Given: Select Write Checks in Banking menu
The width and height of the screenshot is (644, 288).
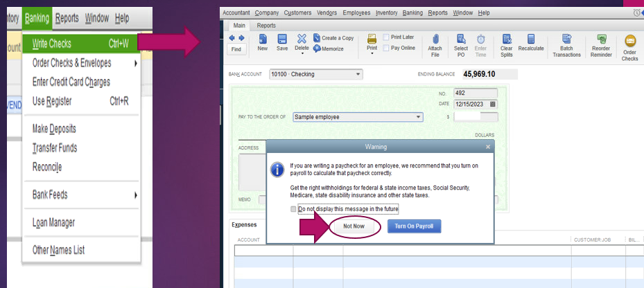Looking at the screenshot, I should [81, 44].
